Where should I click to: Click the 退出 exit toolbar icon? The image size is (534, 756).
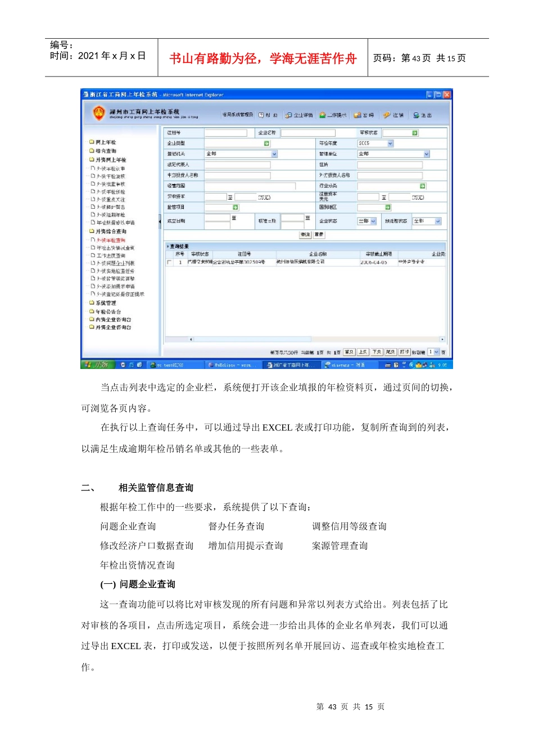(423, 115)
